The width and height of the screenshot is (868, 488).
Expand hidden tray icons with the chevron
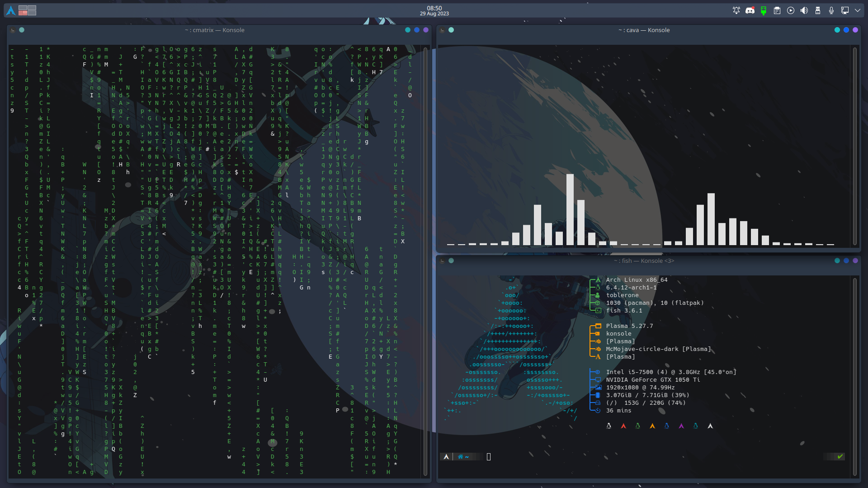coord(858,10)
